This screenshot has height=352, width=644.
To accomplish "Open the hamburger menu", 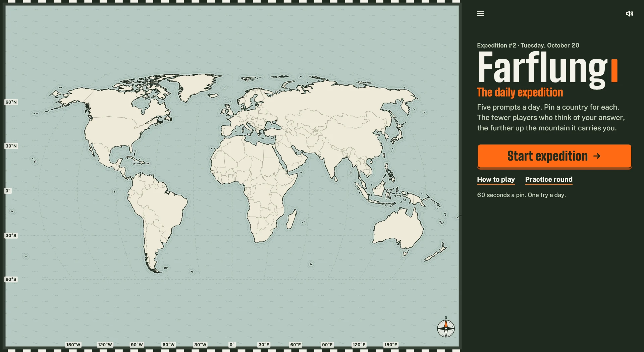I will coord(480,14).
